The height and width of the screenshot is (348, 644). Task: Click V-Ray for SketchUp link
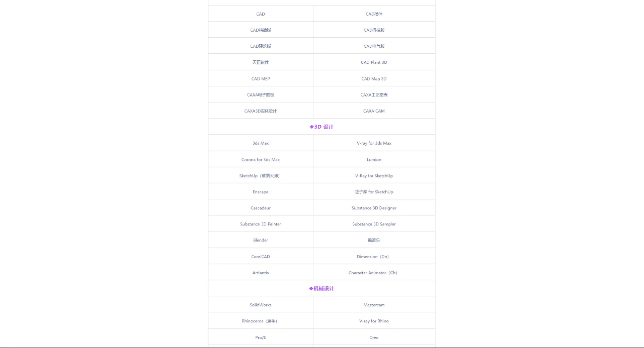point(374,176)
